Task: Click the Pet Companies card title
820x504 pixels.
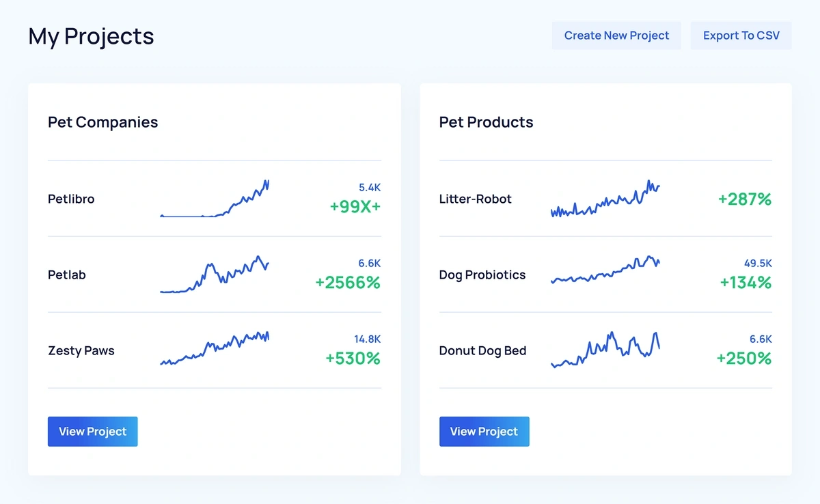Action: coord(102,122)
